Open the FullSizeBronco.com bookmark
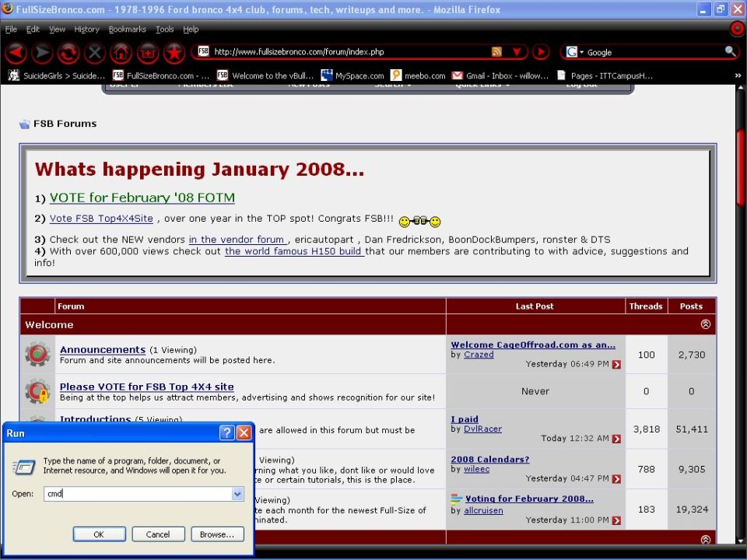This screenshot has height=560, width=747. (161, 75)
